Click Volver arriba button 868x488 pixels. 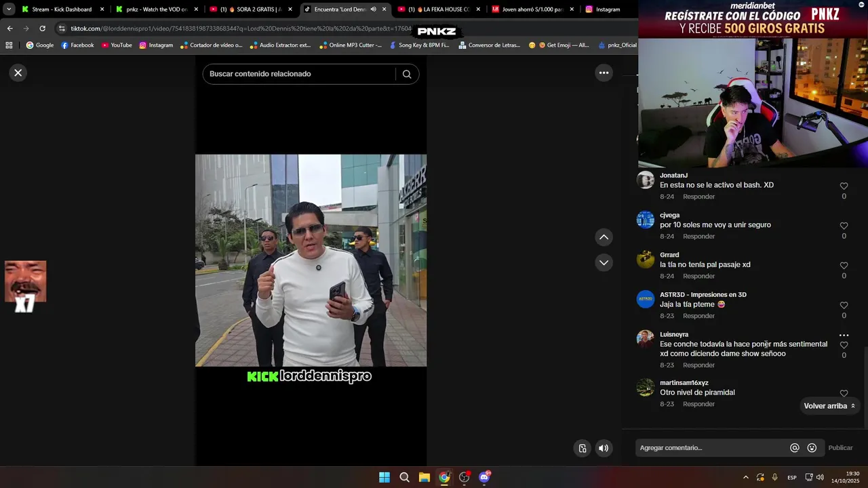point(829,406)
